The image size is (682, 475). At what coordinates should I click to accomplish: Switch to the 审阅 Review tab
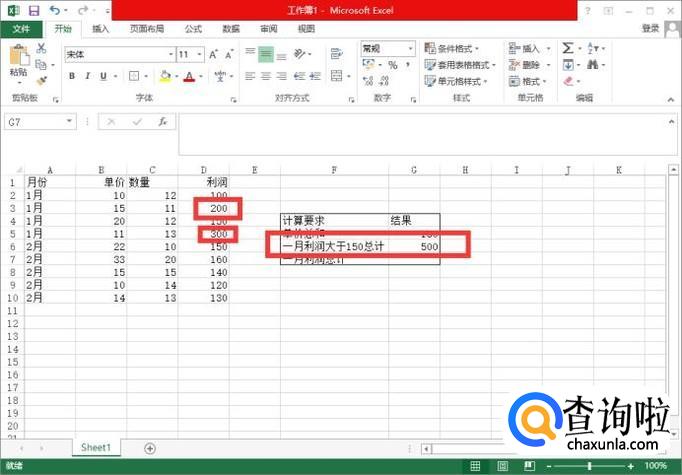(268, 29)
